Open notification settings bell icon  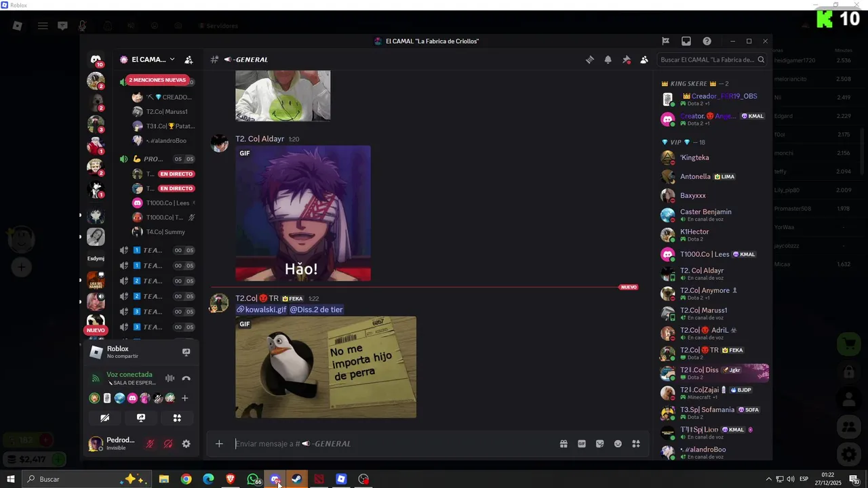pos(608,60)
